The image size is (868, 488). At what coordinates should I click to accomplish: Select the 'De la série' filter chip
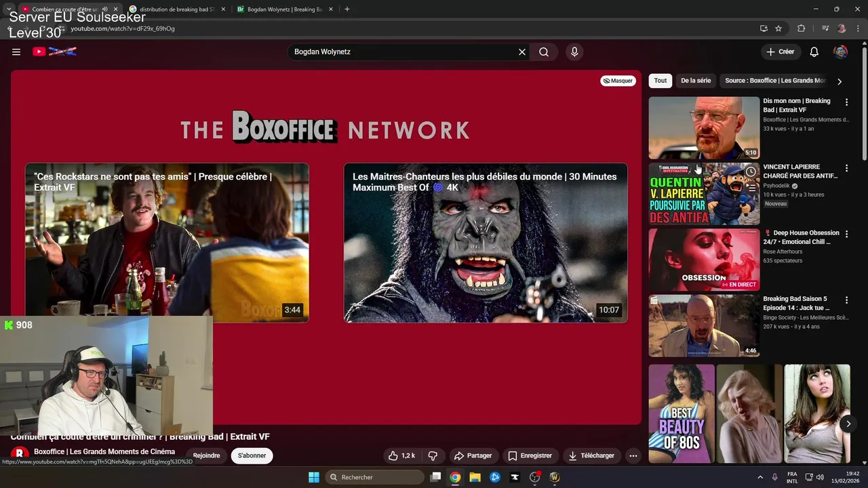point(696,81)
